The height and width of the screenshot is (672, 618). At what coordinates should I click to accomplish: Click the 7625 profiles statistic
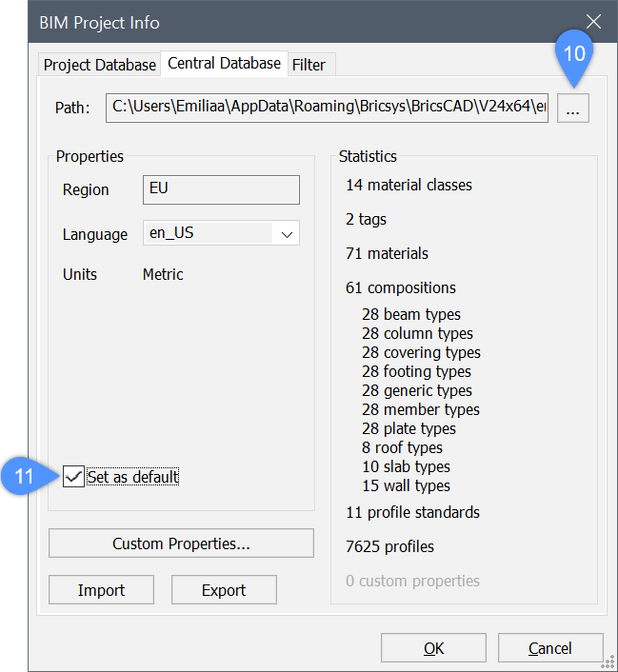pos(389,546)
